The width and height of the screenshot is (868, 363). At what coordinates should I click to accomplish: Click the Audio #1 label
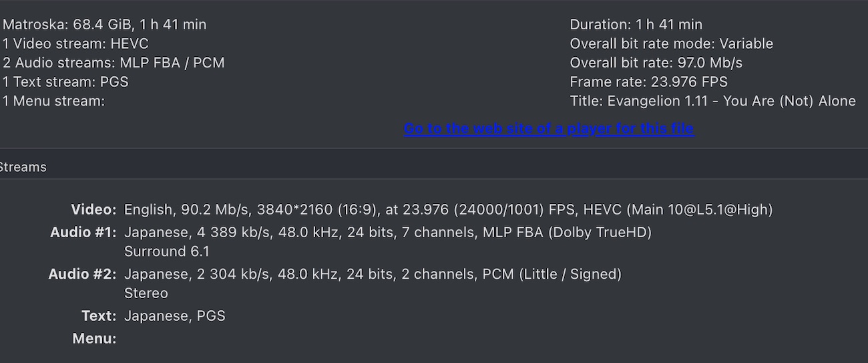coord(83,233)
